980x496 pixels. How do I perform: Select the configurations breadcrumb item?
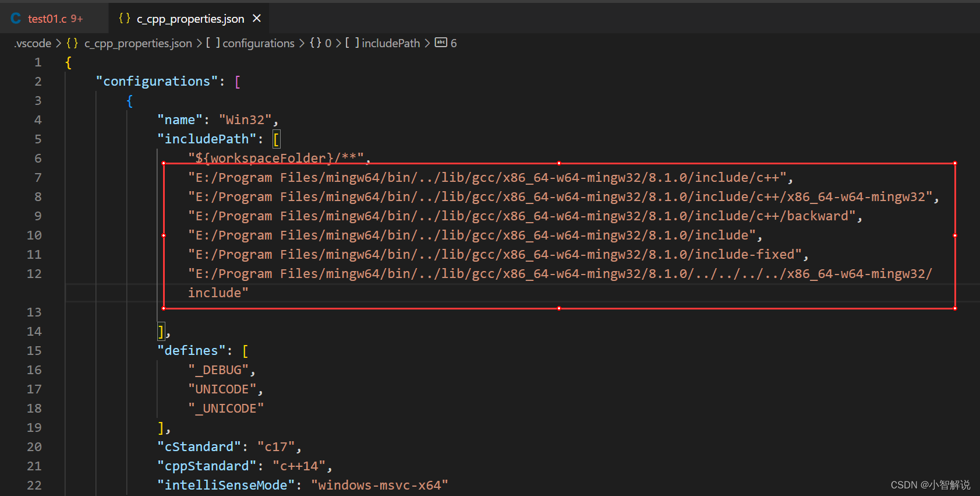coord(259,43)
